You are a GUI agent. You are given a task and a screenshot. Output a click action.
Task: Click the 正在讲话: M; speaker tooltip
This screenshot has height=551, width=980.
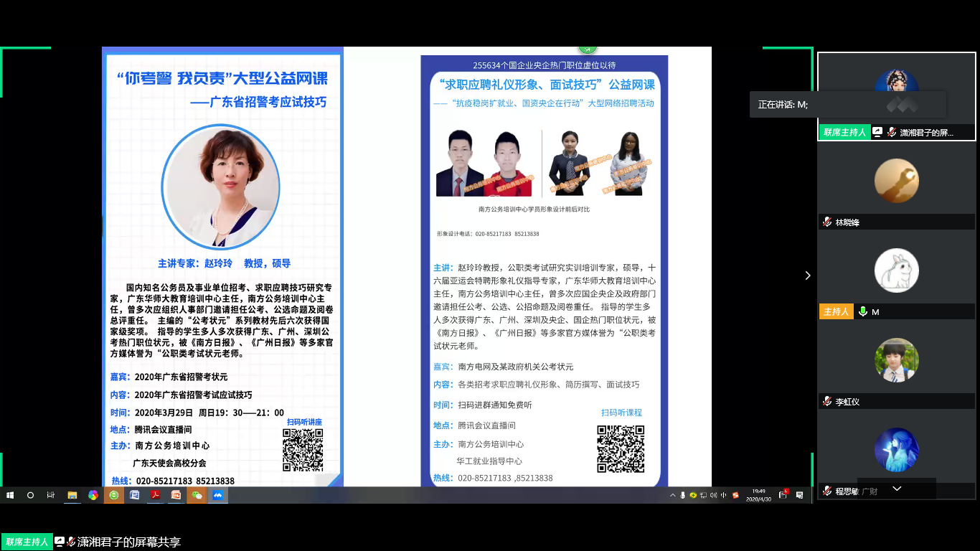[x=848, y=105]
